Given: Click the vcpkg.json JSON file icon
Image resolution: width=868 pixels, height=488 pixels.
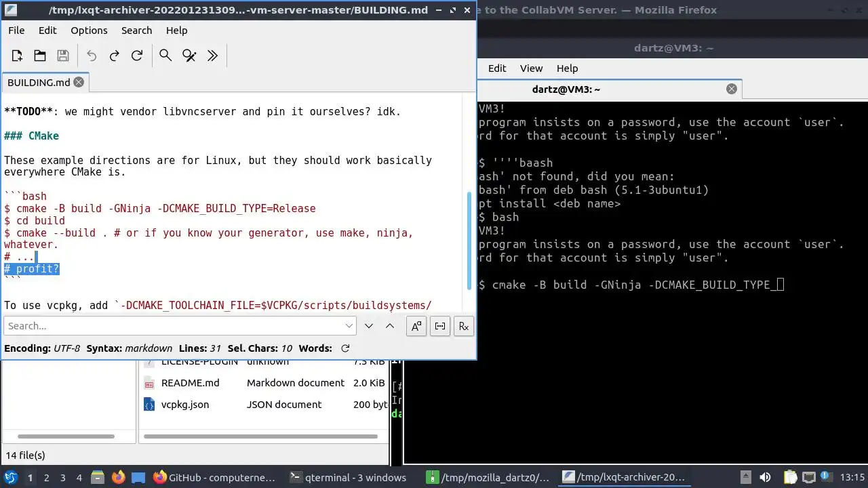Looking at the screenshot, I should click(x=149, y=405).
